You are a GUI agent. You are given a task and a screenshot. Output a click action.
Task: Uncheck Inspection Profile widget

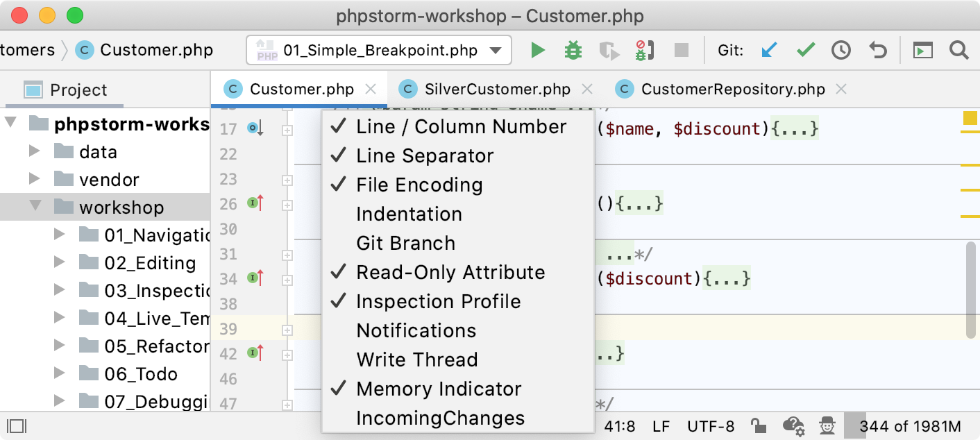pos(458,301)
